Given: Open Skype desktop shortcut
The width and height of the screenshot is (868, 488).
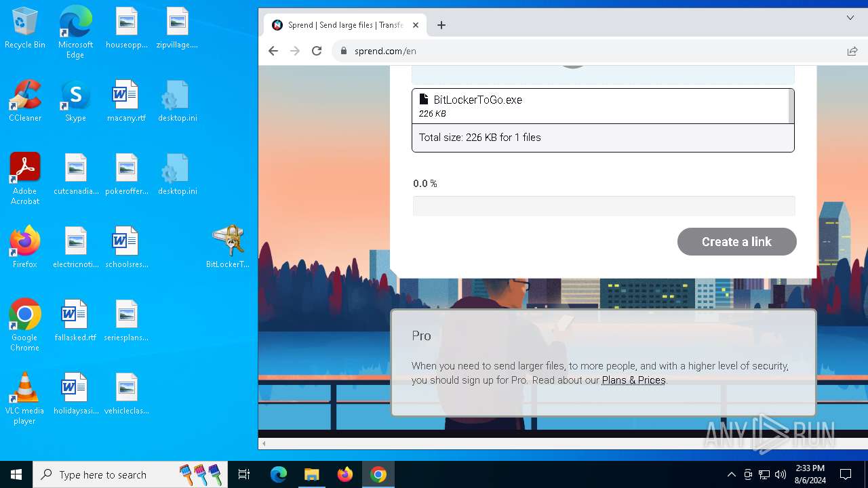Looking at the screenshot, I should pyautogui.click(x=75, y=101).
